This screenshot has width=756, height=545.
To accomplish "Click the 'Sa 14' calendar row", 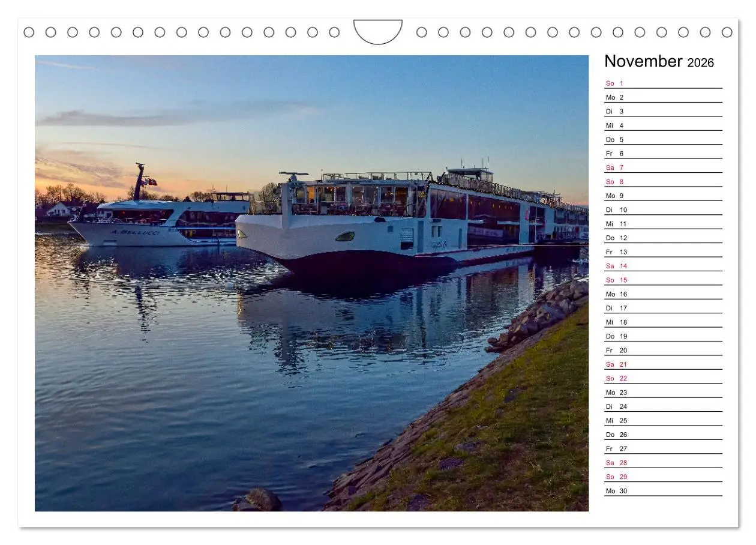I will coord(663,266).
